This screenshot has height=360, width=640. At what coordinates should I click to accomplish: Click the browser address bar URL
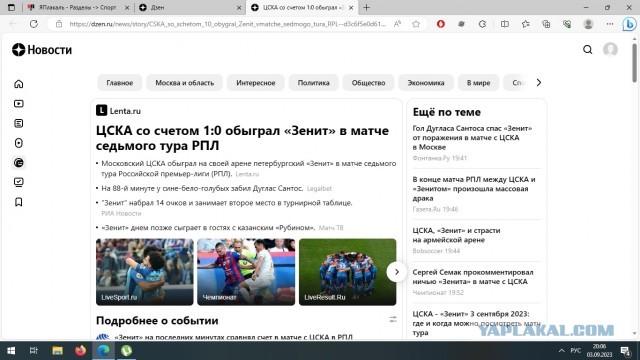tap(227, 24)
